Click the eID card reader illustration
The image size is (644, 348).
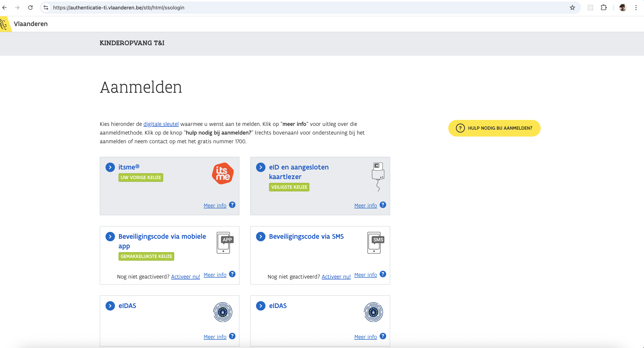pyautogui.click(x=378, y=177)
